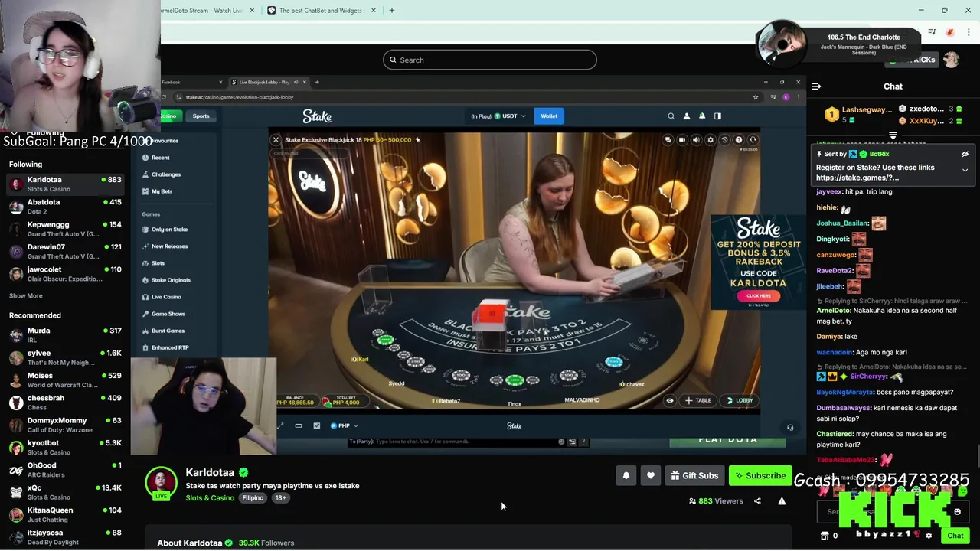This screenshot has height=551, width=980.
Task: Share the stream via share icon
Action: [757, 501]
